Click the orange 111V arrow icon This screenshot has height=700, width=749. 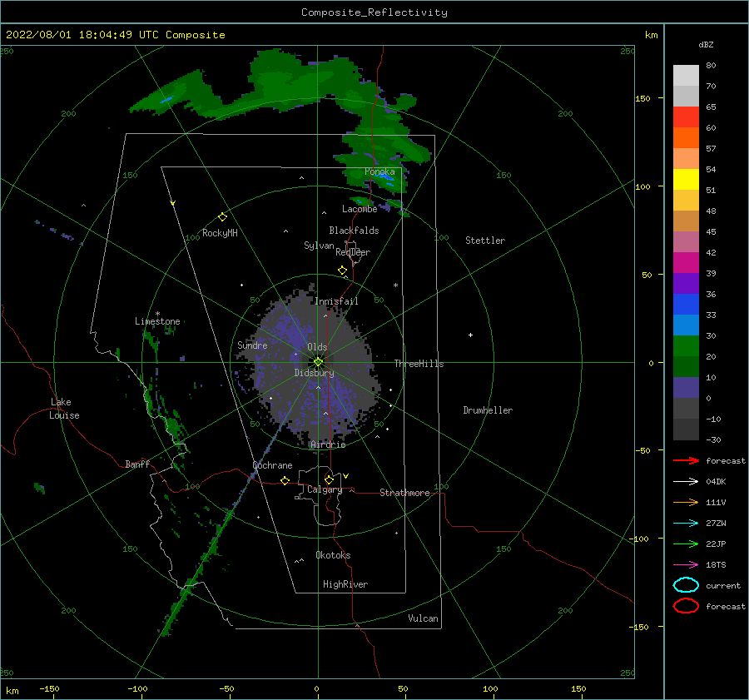pos(686,502)
